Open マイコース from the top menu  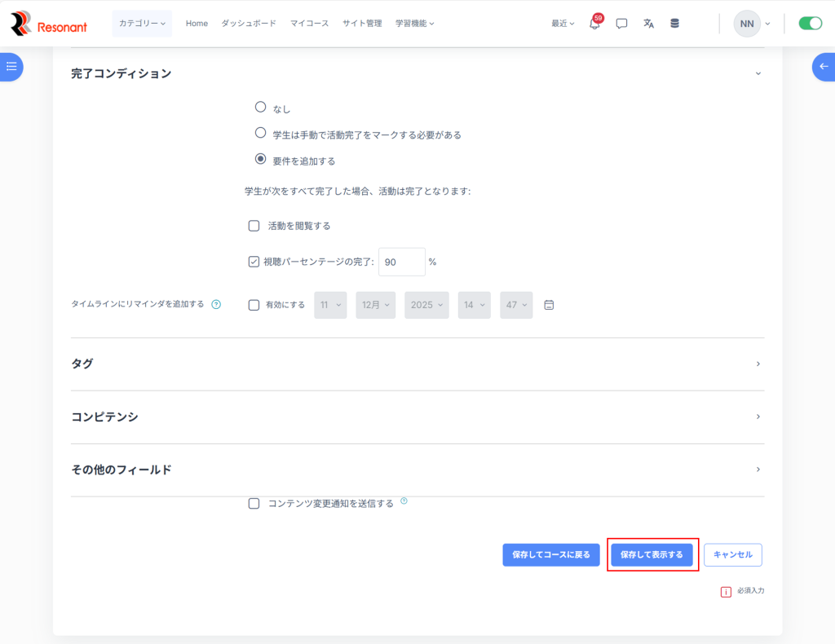pos(309,24)
